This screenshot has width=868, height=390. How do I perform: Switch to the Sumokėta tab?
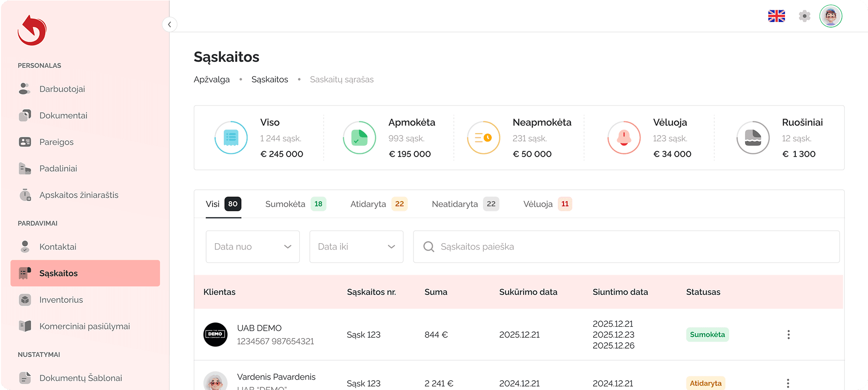tap(296, 204)
